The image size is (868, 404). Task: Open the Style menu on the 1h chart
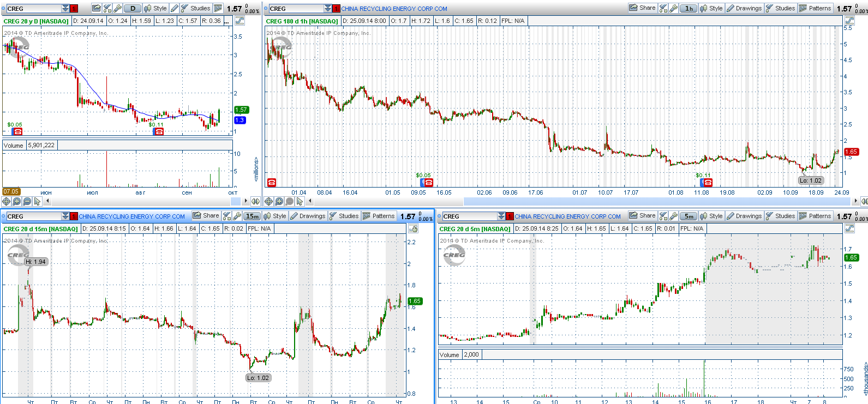point(711,8)
